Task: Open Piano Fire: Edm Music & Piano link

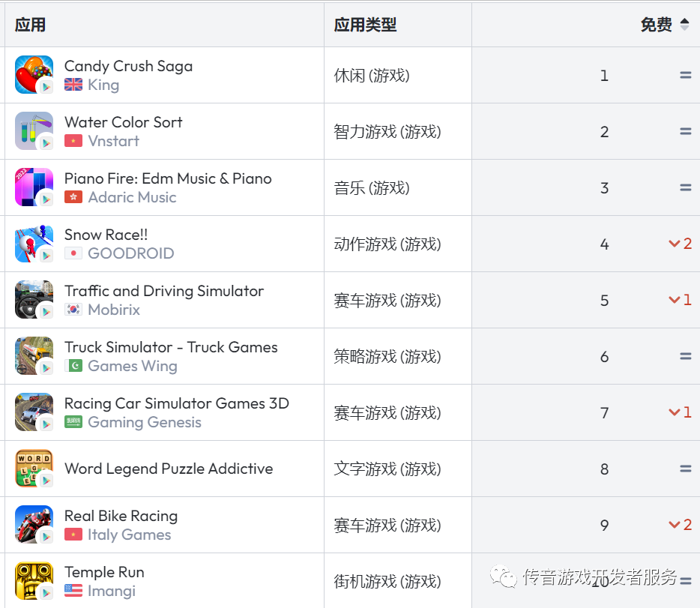Action: [168, 178]
